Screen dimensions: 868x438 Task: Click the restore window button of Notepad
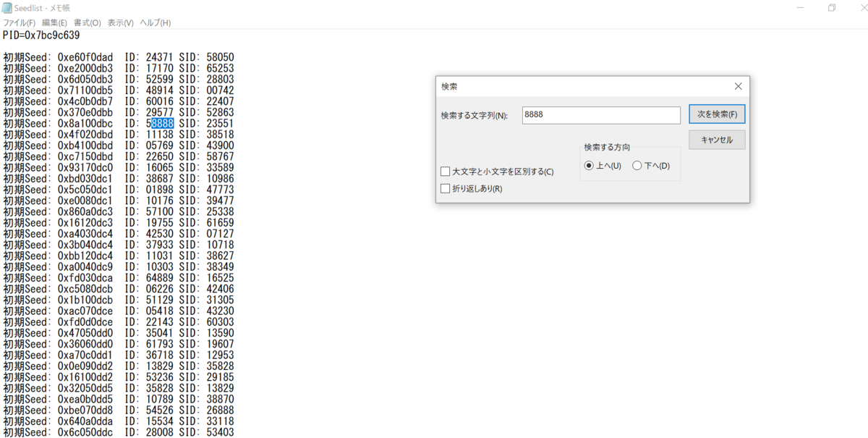point(832,8)
